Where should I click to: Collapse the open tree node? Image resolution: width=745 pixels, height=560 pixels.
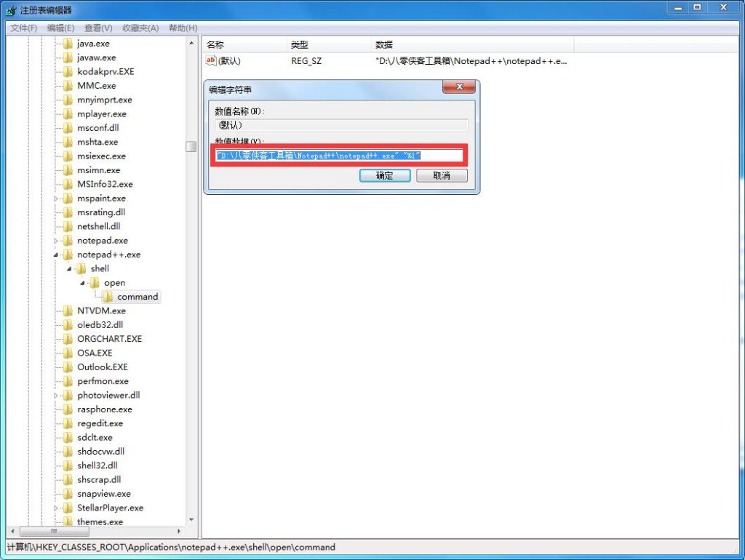pos(82,283)
